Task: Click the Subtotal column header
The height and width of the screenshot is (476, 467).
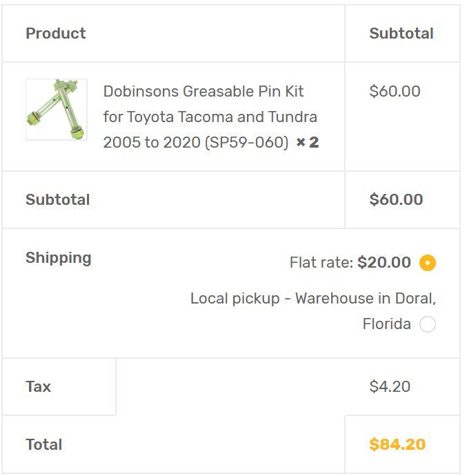Action: 401,33
